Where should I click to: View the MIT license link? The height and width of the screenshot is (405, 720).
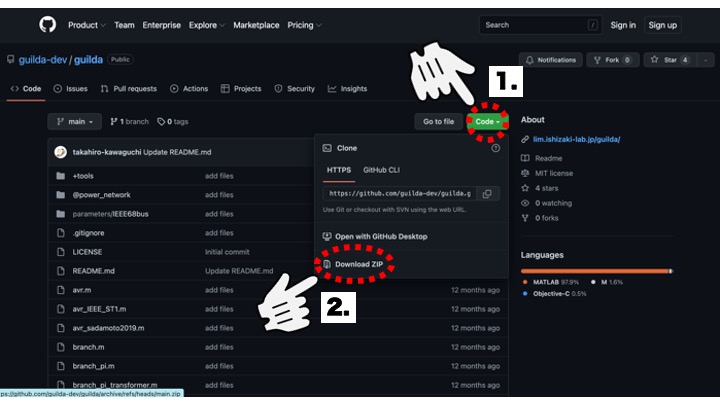(x=554, y=173)
